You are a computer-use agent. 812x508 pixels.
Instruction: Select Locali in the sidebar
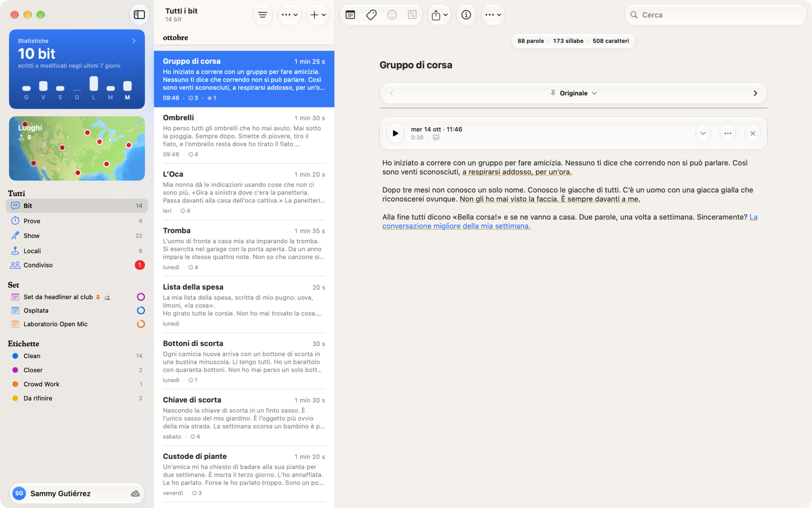(x=77, y=251)
